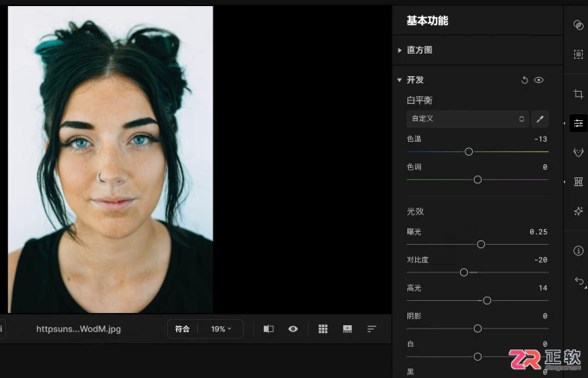Show image info with the i icon
This screenshot has height=378, width=588.
point(578,251)
